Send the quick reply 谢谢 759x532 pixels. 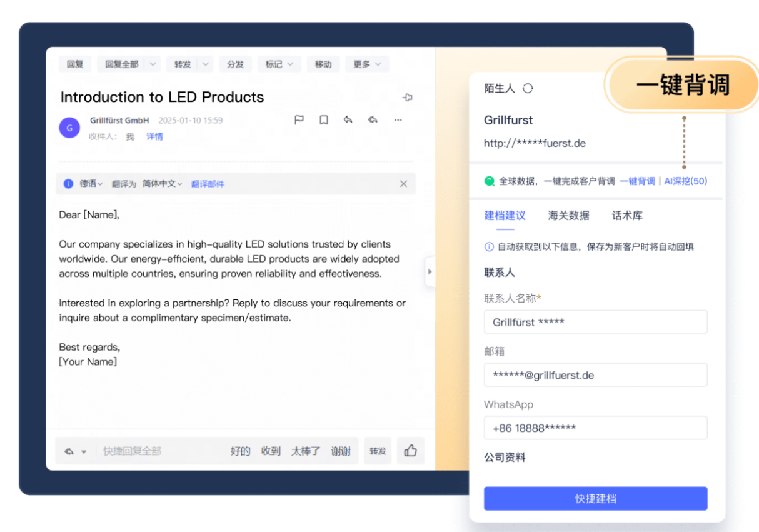pyautogui.click(x=341, y=451)
